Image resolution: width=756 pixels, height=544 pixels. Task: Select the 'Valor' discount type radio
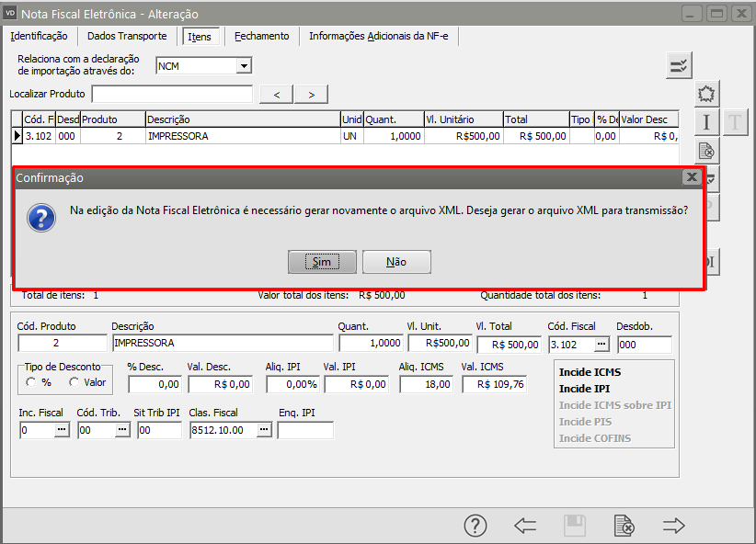74,382
